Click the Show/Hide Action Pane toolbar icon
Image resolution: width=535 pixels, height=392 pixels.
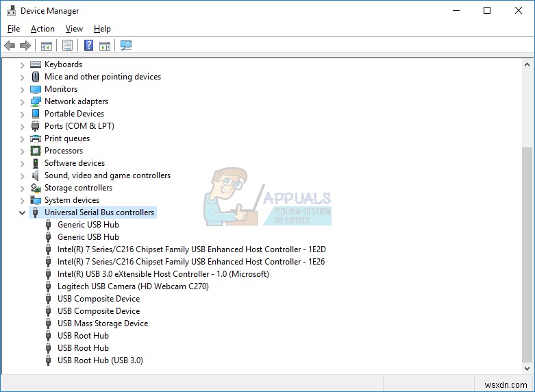105,45
